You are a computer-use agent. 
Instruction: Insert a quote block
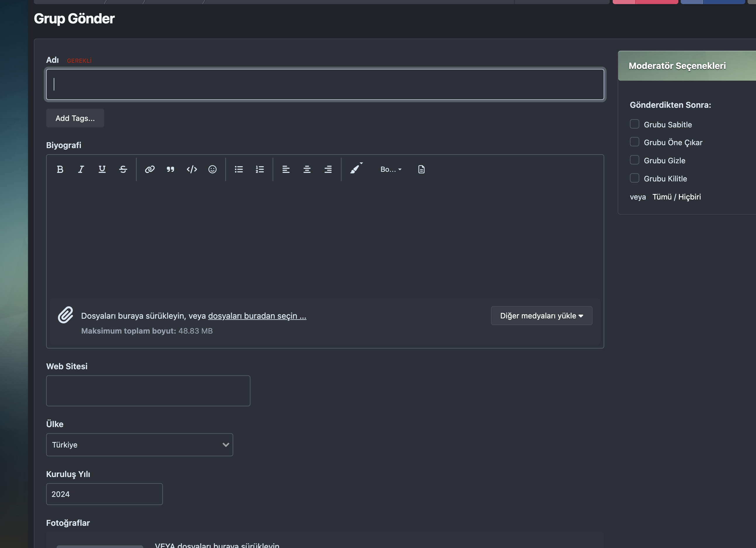coord(171,169)
